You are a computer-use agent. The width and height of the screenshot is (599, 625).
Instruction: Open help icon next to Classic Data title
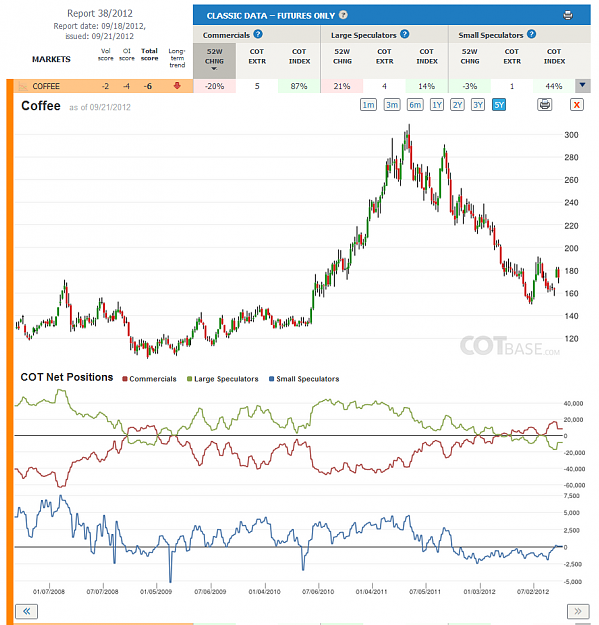pos(343,15)
